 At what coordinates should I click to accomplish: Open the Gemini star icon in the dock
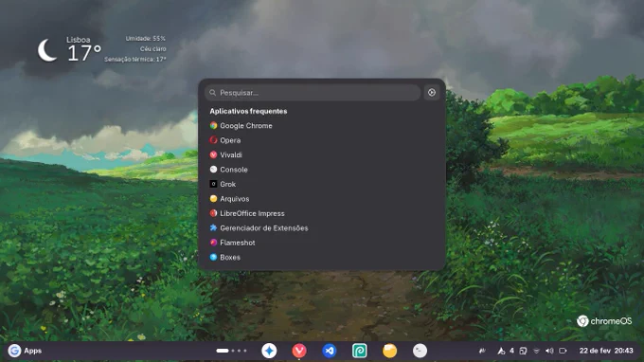click(269, 351)
